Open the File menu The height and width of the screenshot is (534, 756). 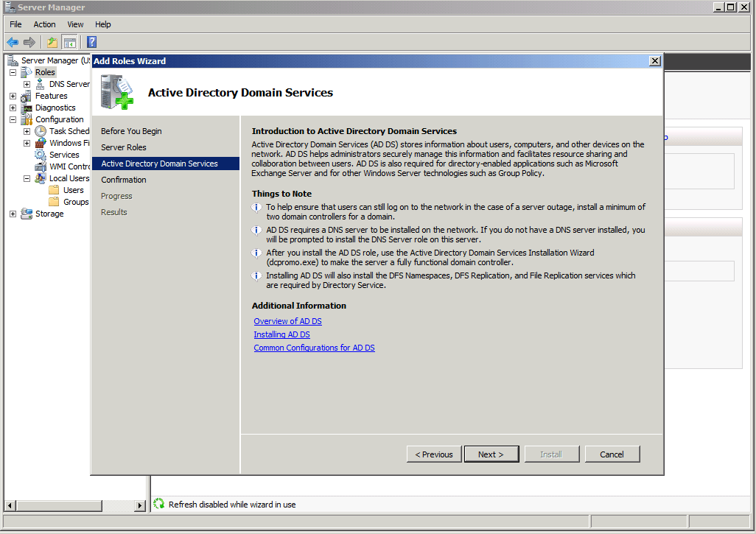pyautogui.click(x=15, y=24)
